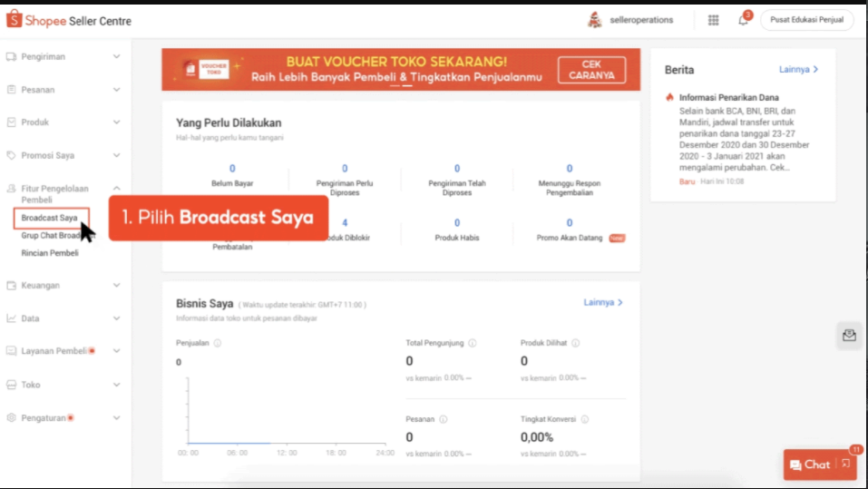The width and height of the screenshot is (868, 489).
Task: Click the info icon beside Tingkat Konversi
Action: (585, 419)
